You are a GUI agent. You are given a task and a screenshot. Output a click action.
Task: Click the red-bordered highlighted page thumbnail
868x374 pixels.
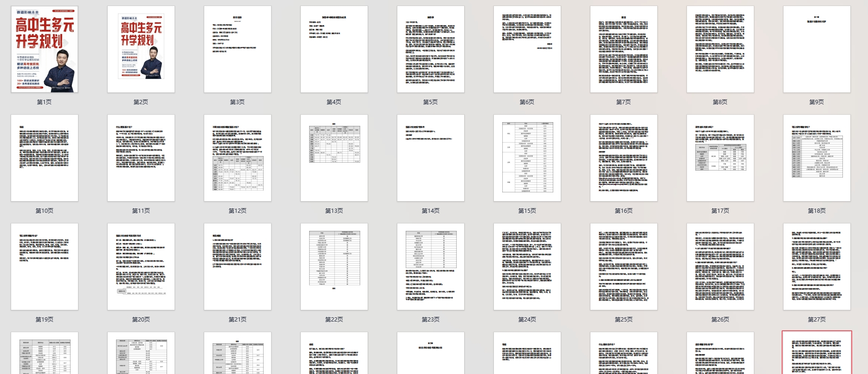click(817, 353)
